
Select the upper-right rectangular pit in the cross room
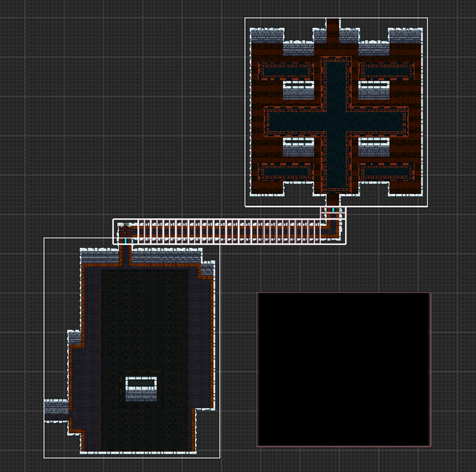click(387, 70)
